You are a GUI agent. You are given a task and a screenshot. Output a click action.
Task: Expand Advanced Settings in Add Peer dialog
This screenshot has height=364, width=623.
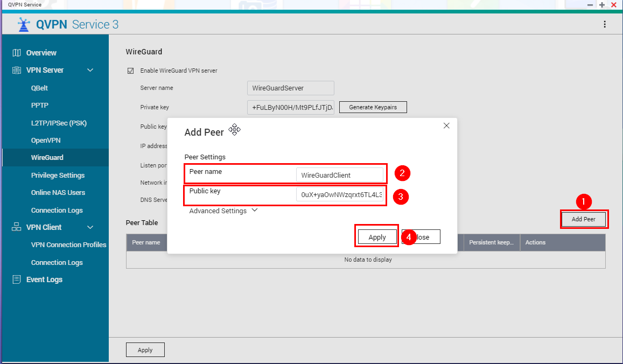pyautogui.click(x=223, y=211)
